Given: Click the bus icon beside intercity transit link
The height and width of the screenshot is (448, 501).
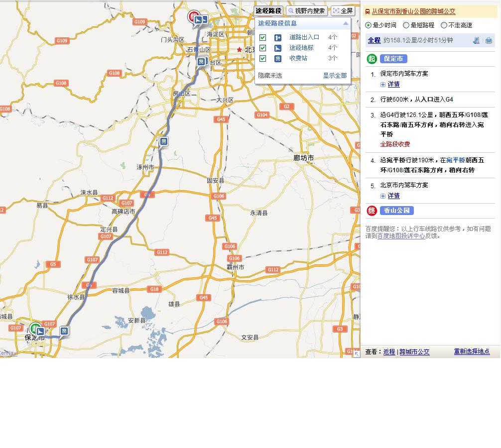Looking at the screenshot, I should pyautogui.click(x=368, y=12).
